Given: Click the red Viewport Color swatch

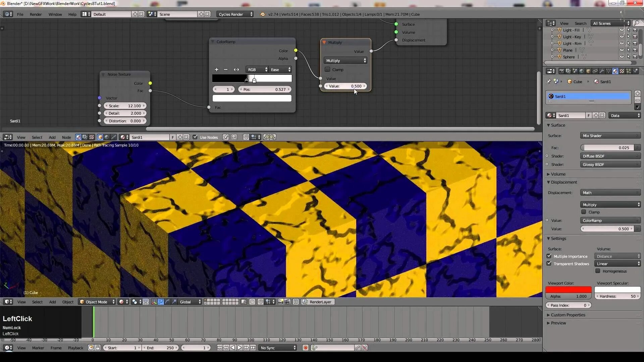Looking at the screenshot, I should tap(568, 289).
